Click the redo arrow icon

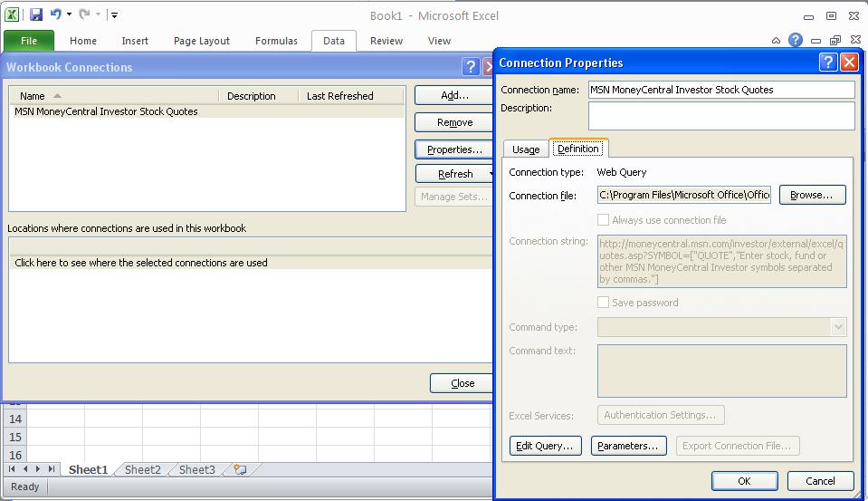[84, 14]
